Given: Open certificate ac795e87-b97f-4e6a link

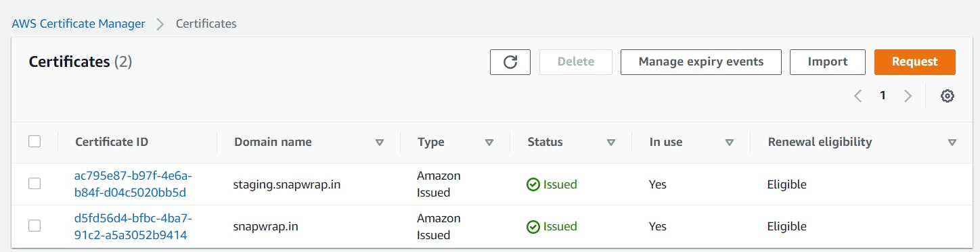Looking at the screenshot, I should point(133,184).
